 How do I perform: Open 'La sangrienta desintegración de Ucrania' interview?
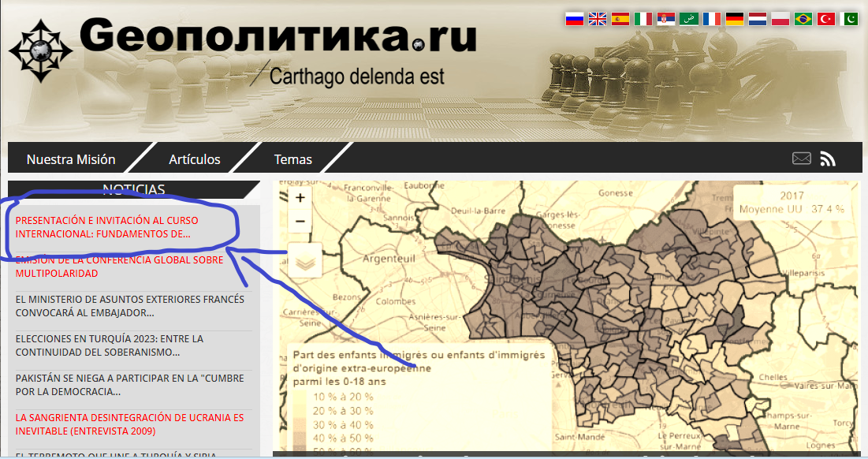point(129,424)
